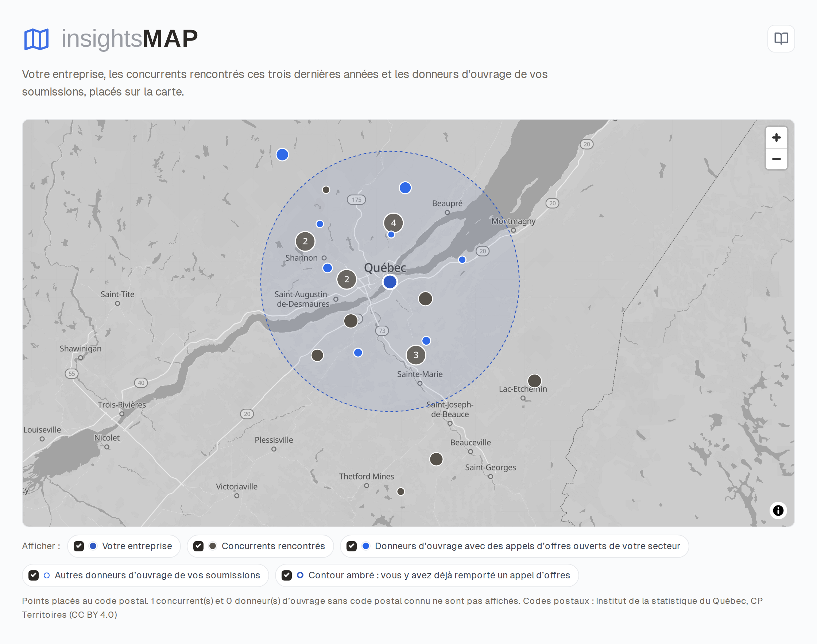Toggle Donneurs d'ouvrage avec appels d'offres ouverts
Viewport: 817px width, 644px height.
(x=351, y=546)
